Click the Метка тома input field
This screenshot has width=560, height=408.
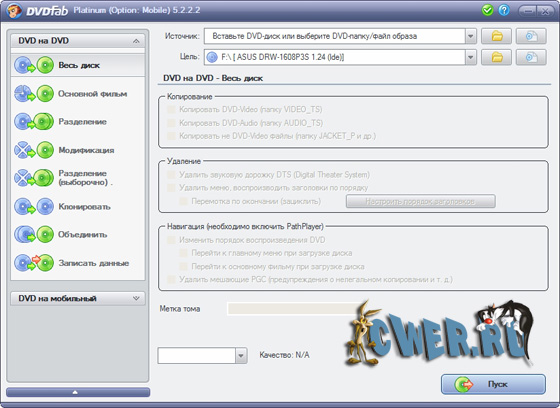294,309
